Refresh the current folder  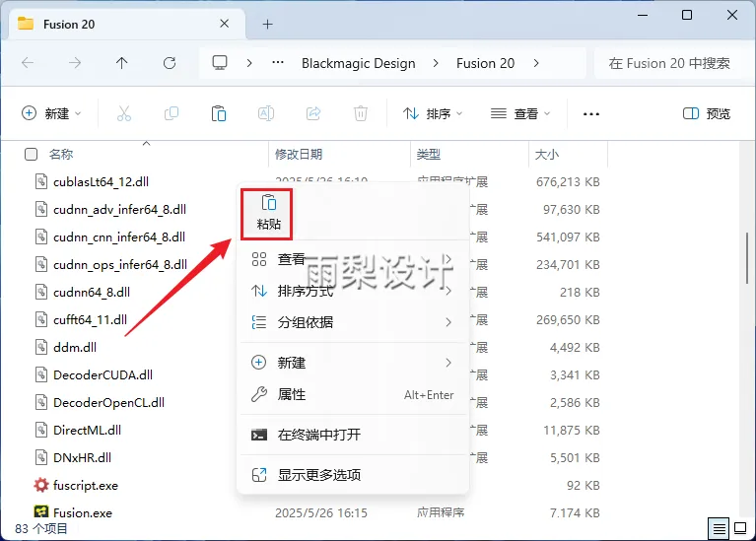click(170, 63)
